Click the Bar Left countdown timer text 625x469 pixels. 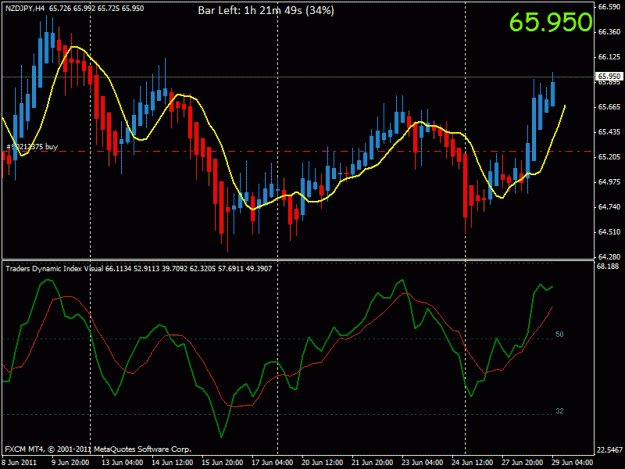point(266,11)
